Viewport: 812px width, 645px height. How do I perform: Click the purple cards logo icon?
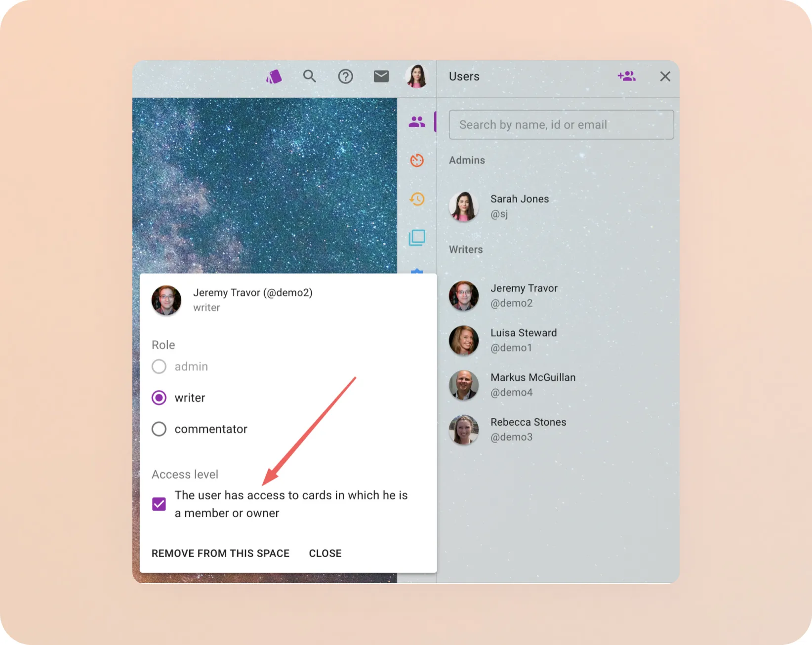[274, 77]
